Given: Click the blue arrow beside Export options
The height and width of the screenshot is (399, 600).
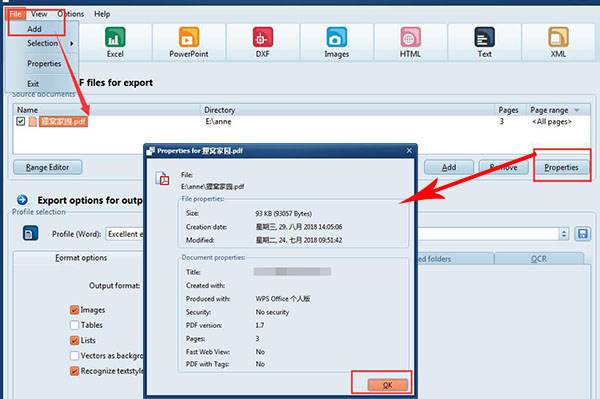Looking at the screenshot, I should [x=22, y=200].
